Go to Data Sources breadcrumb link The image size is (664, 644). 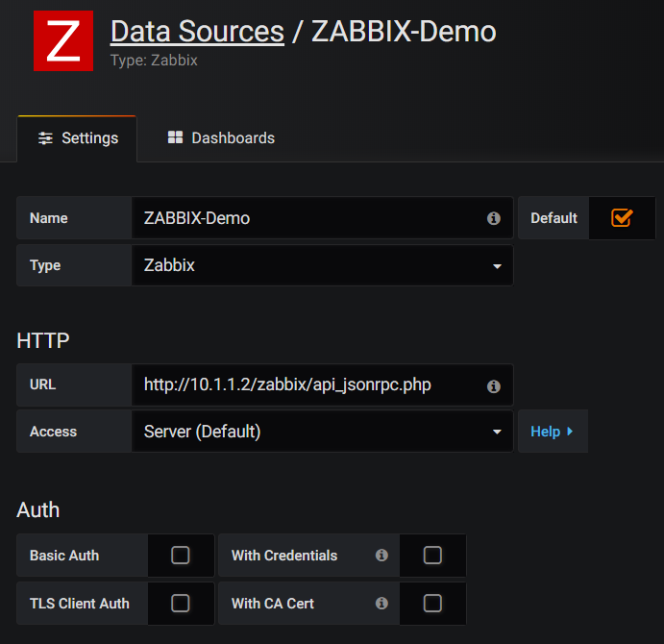[x=197, y=32]
